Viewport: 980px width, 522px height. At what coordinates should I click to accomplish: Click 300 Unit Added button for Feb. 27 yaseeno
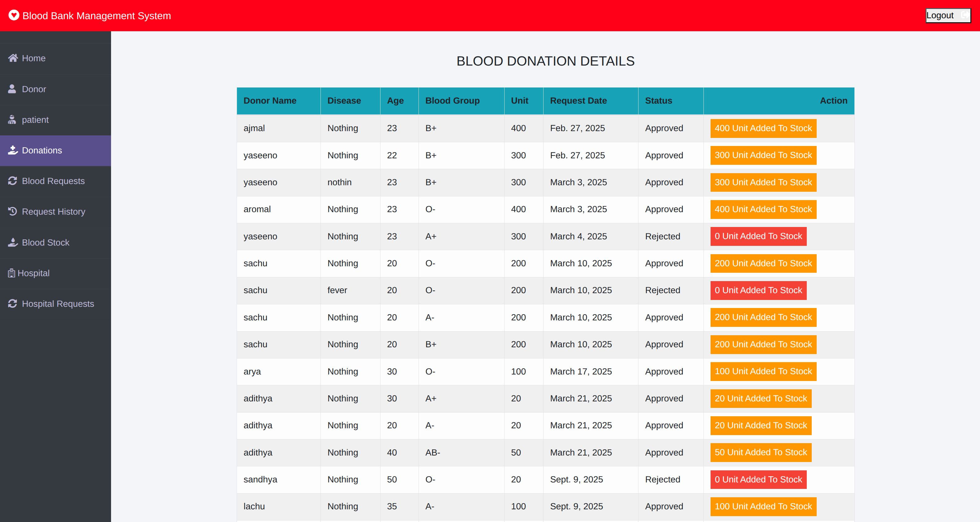pyautogui.click(x=763, y=155)
